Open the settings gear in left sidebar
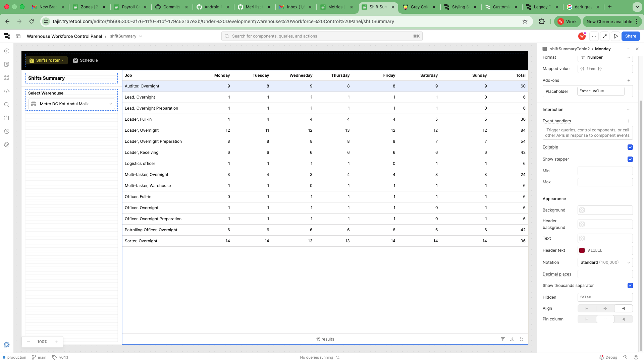 tap(7, 145)
